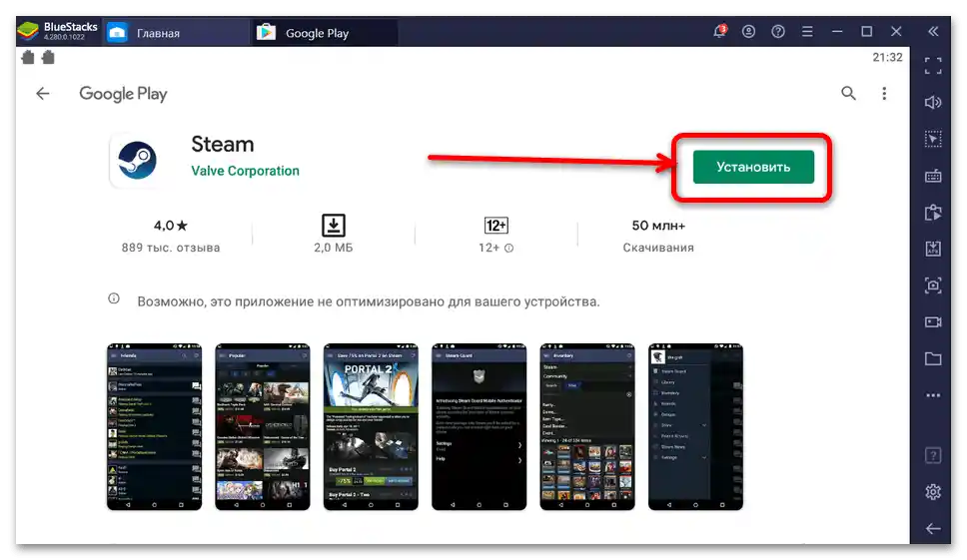Click the rotate screen icon in sidebar
The height and width of the screenshot is (560, 967).
coord(933,213)
